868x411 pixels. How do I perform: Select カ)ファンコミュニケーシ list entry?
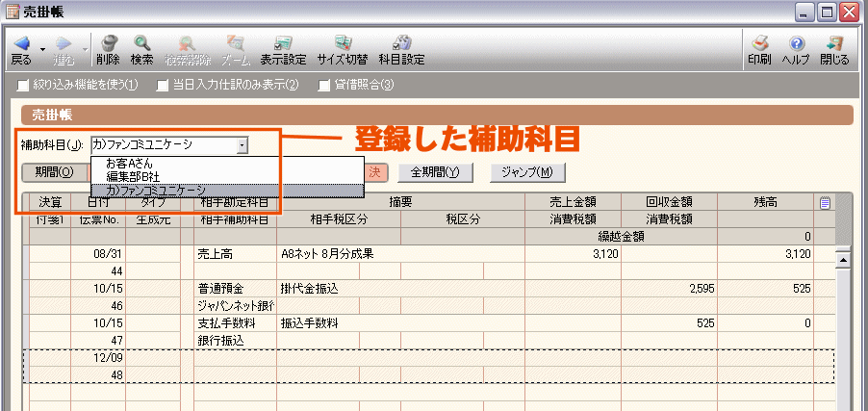[227, 190]
